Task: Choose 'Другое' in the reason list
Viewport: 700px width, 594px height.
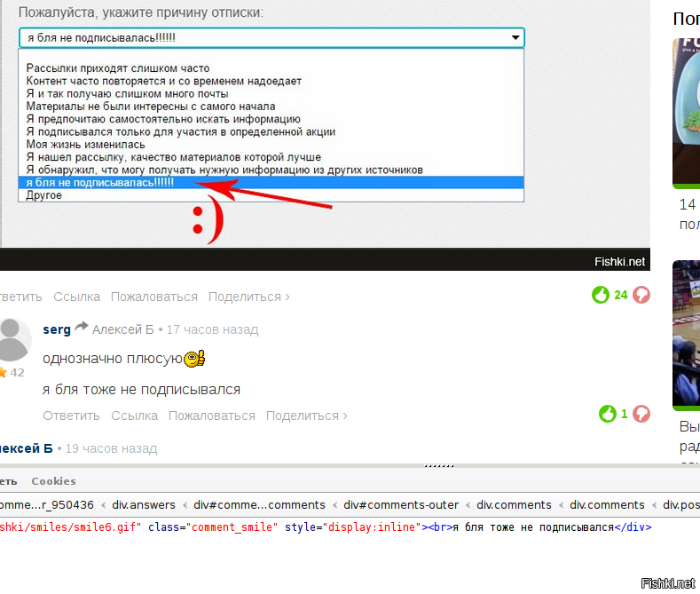Action: pos(44,194)
